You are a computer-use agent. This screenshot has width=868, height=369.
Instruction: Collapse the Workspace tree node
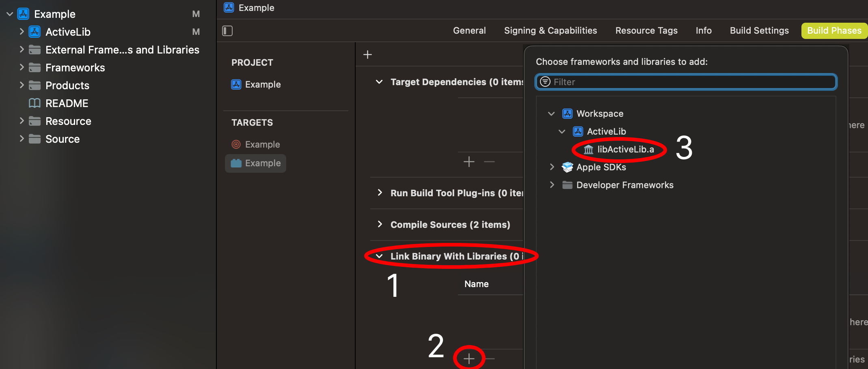(551, 114)
